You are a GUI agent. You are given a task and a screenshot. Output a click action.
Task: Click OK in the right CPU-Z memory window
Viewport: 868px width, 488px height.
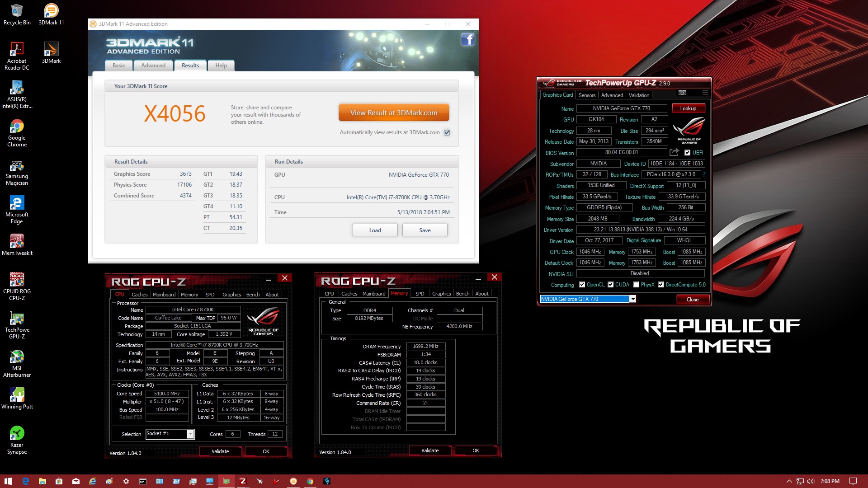pyautogui.click(x=476, y=450)
